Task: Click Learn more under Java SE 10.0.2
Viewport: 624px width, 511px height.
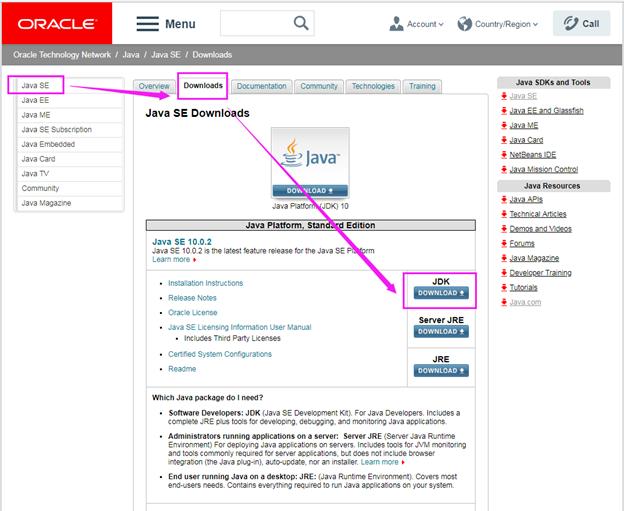Action: point(171,259)
